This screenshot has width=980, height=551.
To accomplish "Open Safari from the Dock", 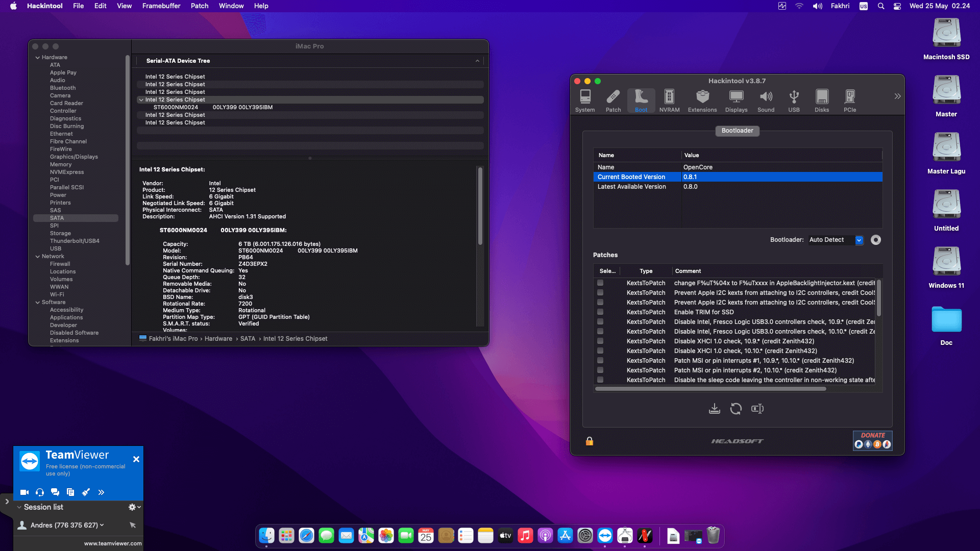I will (x=306, y=536).
